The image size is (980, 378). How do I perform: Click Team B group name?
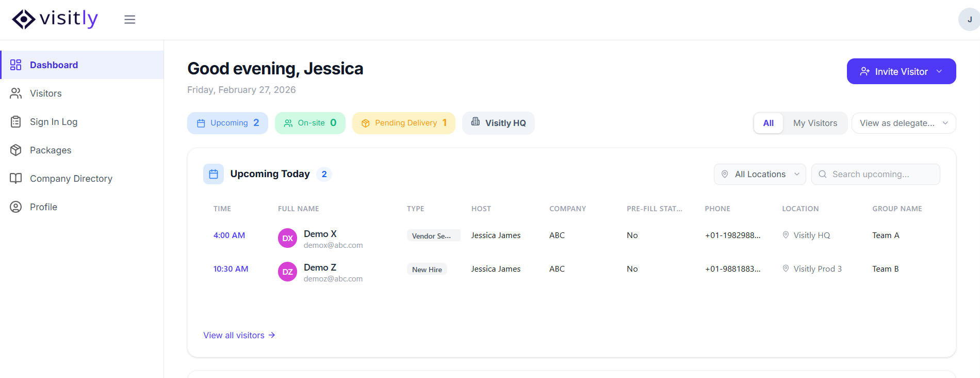[886, 269]
